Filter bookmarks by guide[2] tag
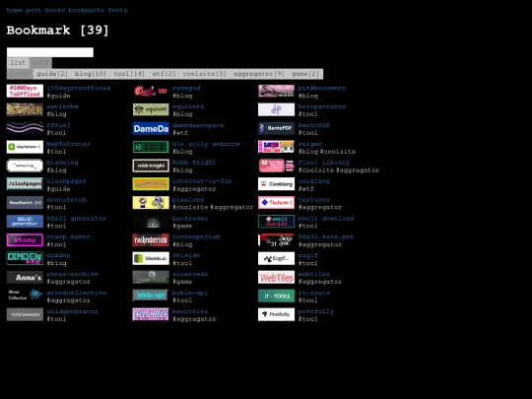The image size is (532, 399). (x=52, y=74)
